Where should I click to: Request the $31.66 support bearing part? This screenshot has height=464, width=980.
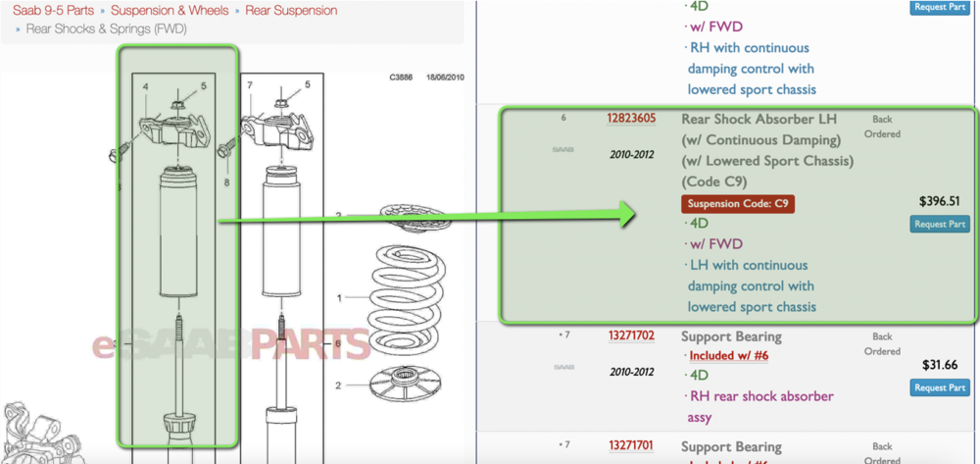click(x=940, y=387)
